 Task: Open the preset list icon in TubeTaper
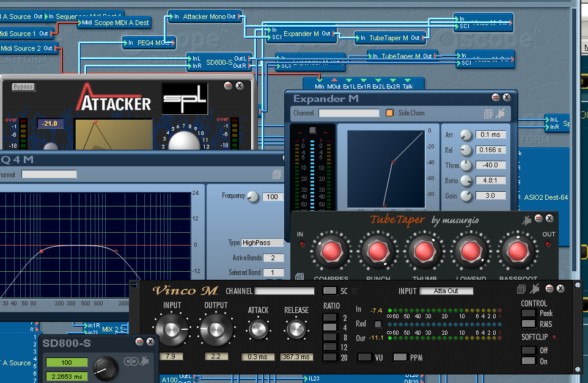click(x=300, y=277)
